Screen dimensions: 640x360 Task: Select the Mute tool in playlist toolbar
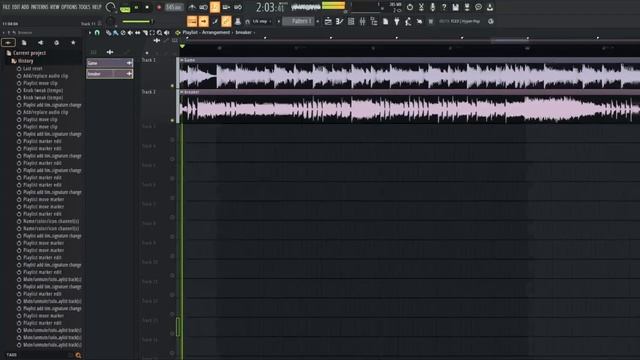[131, 33]
